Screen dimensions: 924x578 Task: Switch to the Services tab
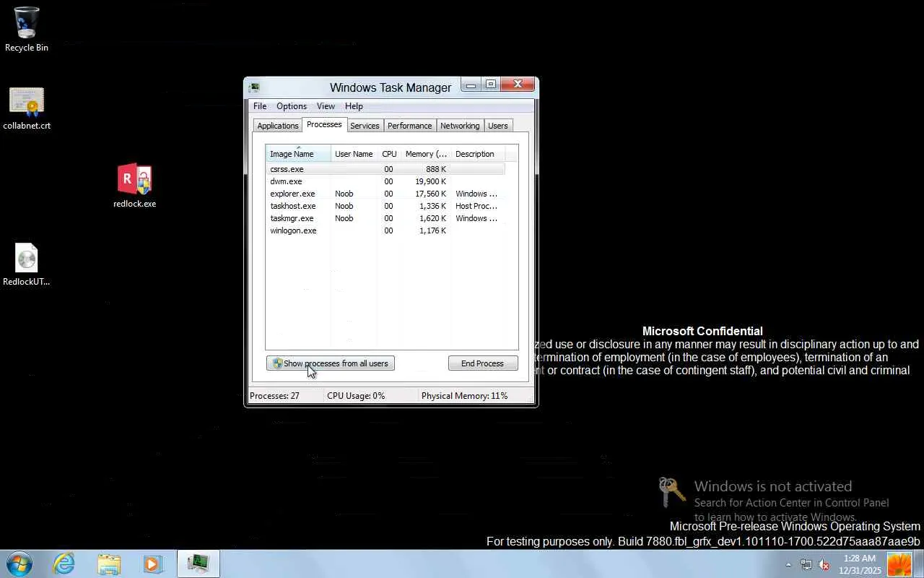click(365, 126)
